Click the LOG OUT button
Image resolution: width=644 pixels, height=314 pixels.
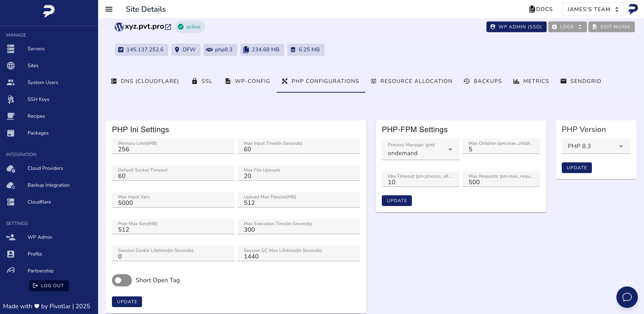[x=49, y=285]
